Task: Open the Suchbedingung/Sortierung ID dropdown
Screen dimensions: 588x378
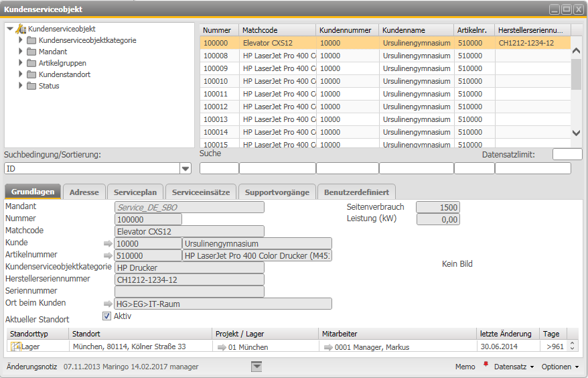Action: pyautogui.click(x=186, y=168)
